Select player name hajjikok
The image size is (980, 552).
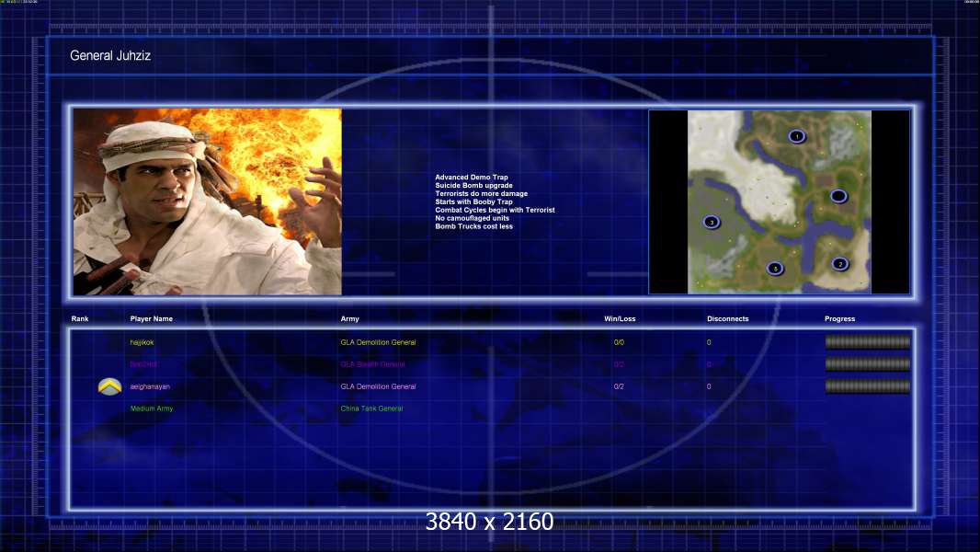pyautogui.click(x=142, y=342)
